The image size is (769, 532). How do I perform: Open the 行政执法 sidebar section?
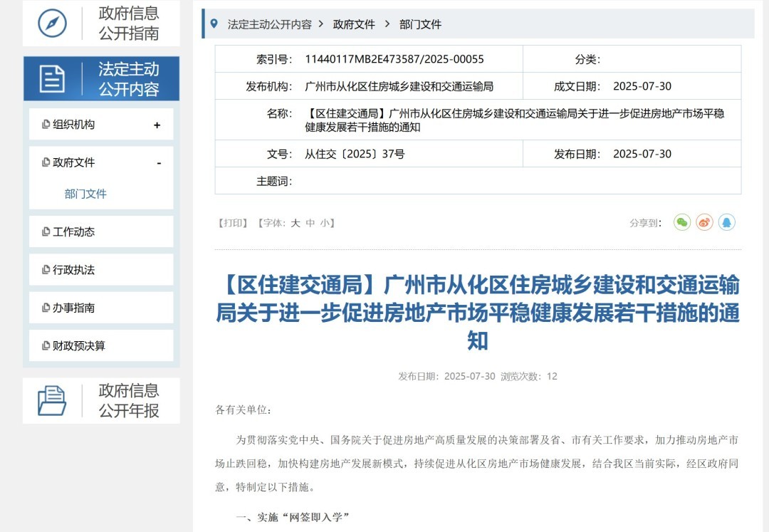coord(101,270)
